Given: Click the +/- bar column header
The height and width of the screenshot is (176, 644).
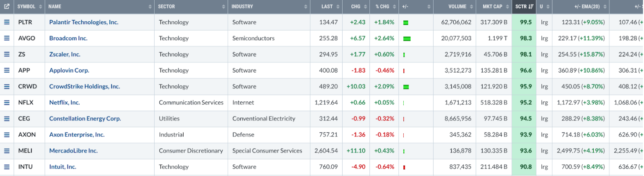Looking at the screenshot, I should click(x=416, y=7).
